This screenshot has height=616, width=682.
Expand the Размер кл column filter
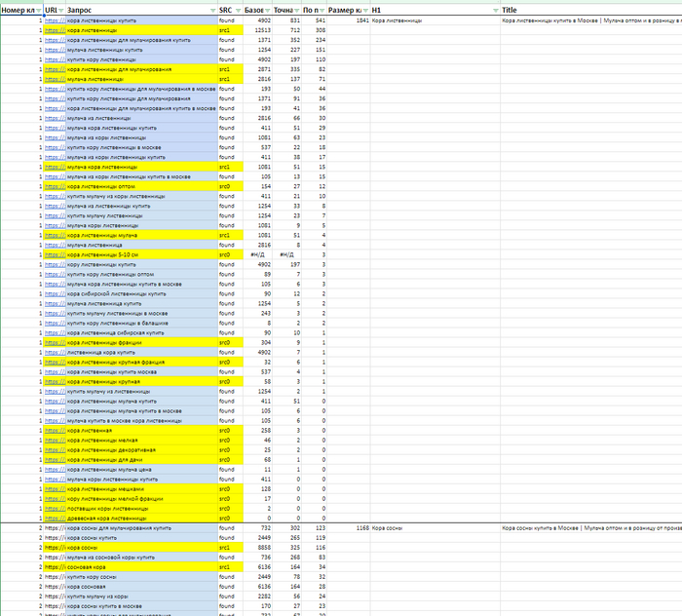tap(364, 10)
